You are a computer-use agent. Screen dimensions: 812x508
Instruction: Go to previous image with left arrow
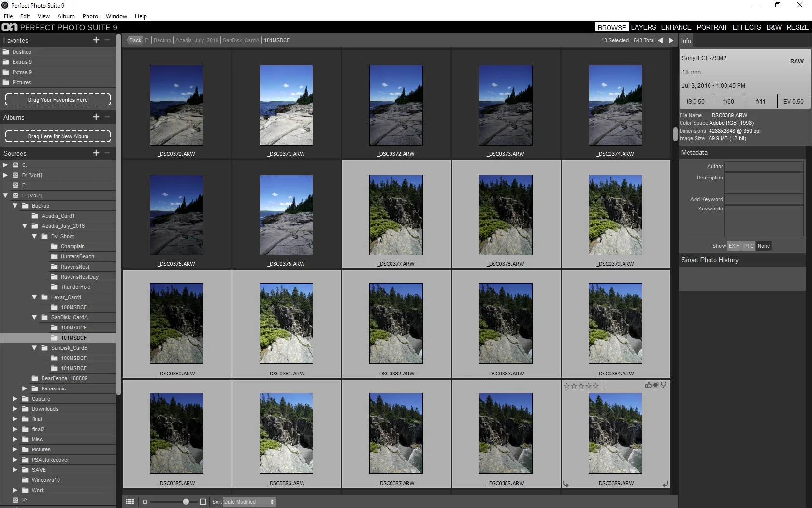(660, 40)
